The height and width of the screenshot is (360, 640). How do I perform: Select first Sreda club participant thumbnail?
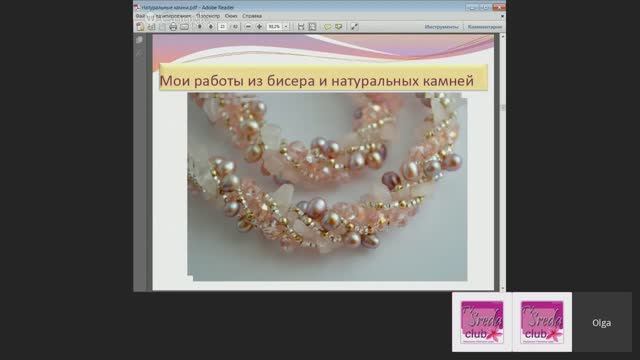(x=482, y=322)
